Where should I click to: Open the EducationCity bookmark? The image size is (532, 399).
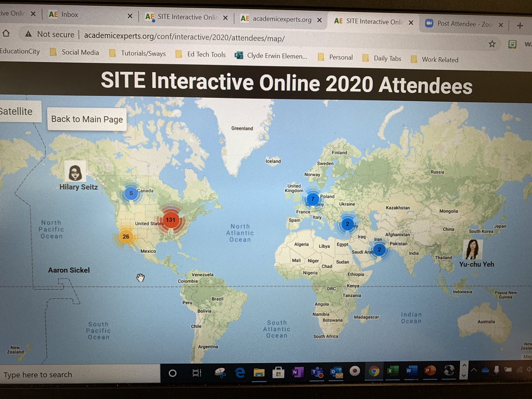tap(20, 51)
